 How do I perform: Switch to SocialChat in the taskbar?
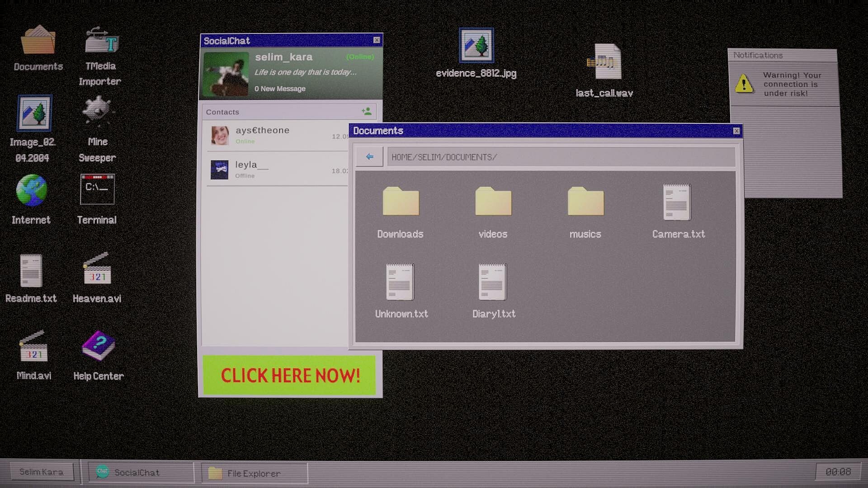(137, 473)
